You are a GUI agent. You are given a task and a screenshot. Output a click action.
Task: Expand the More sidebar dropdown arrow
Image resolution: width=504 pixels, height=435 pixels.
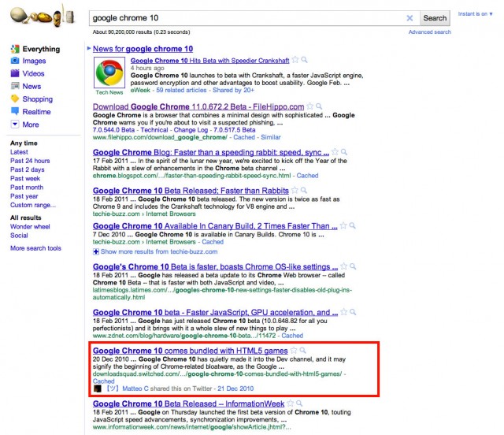tap(15, 125)
